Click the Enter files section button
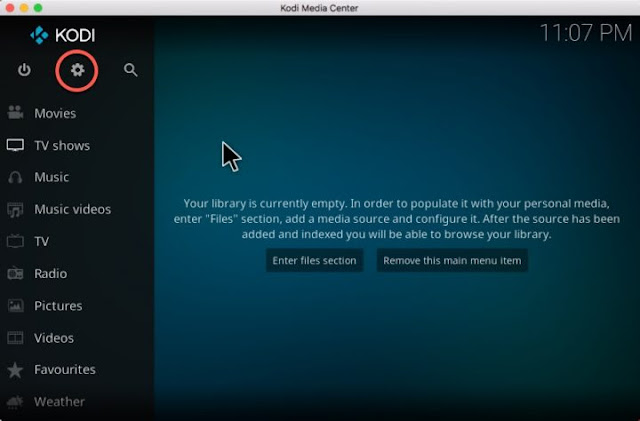 click(x=314, y=261)
